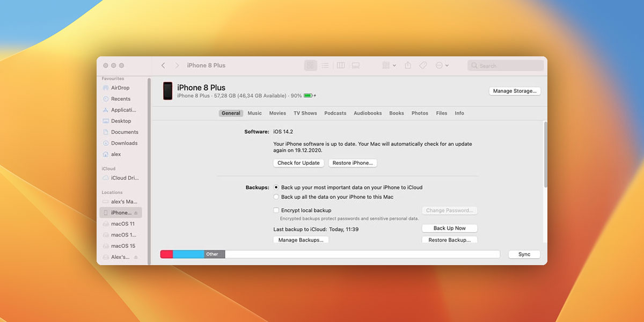Image resolution: width=644 pixels, height=322 pixels.
Task: Click the iOS 14.2 software version text
Action: pyautogui.click(x=283, y=131)
